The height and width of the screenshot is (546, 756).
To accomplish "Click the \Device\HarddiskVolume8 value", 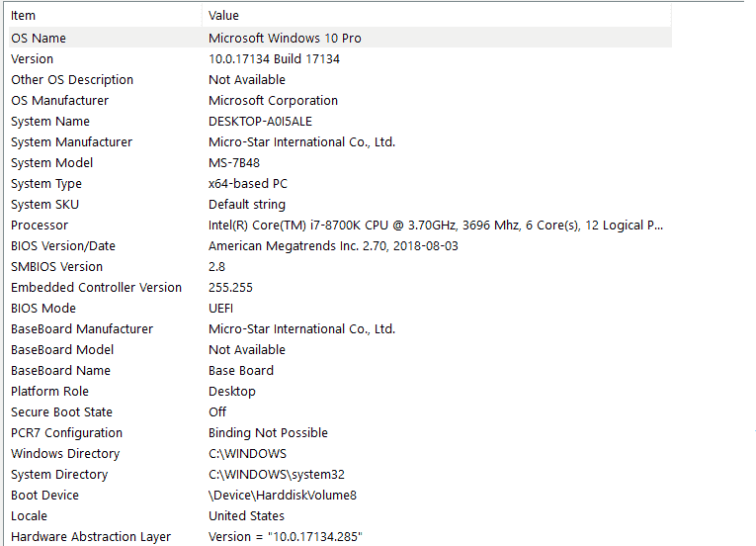I will [283, 495].
